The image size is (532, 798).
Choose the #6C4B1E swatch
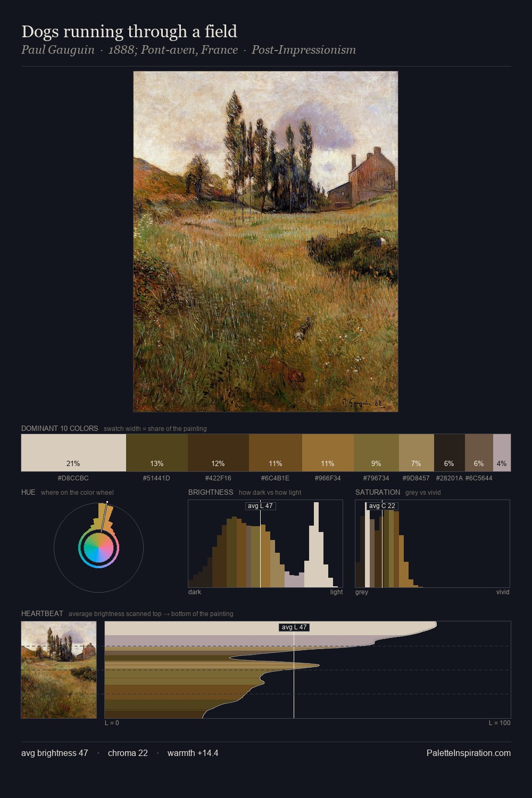(x=276, y=453)
